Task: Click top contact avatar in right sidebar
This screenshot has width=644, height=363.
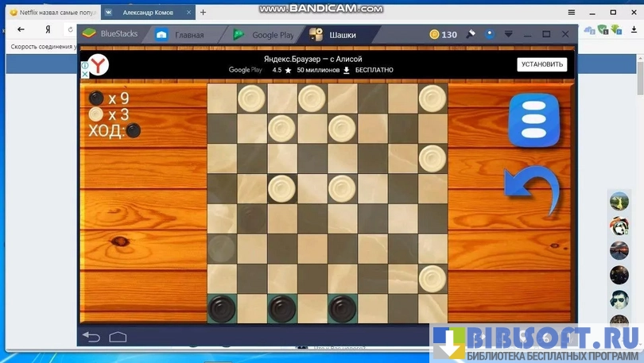Action: pyautogui.click(x=619, y=201)
